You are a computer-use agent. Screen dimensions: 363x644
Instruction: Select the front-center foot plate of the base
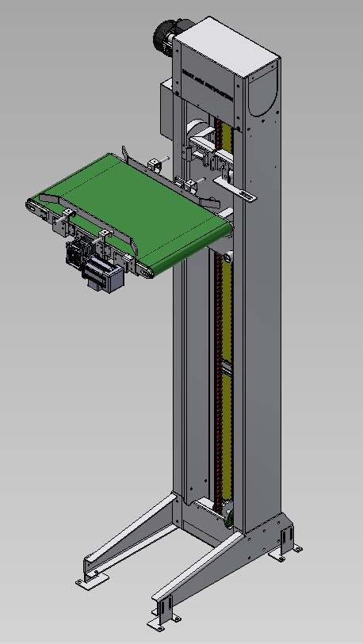point(164,620)
